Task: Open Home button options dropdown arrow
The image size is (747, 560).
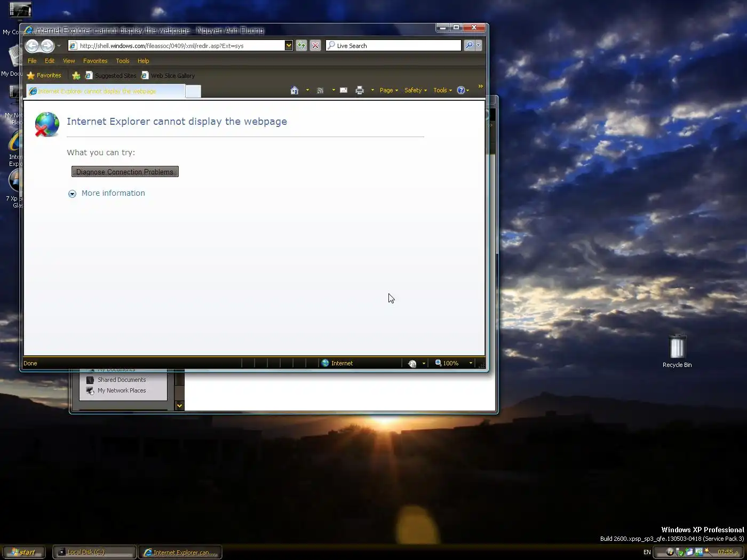Action: click(307, 90)
